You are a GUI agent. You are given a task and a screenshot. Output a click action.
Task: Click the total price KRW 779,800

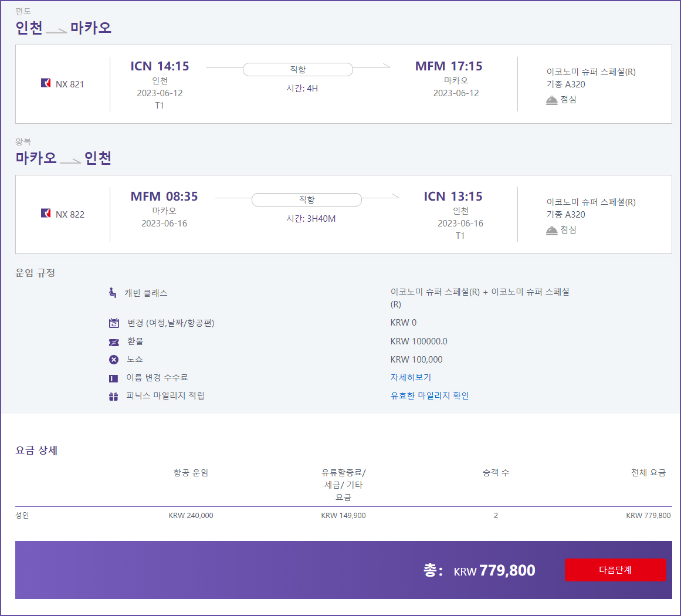494,570
